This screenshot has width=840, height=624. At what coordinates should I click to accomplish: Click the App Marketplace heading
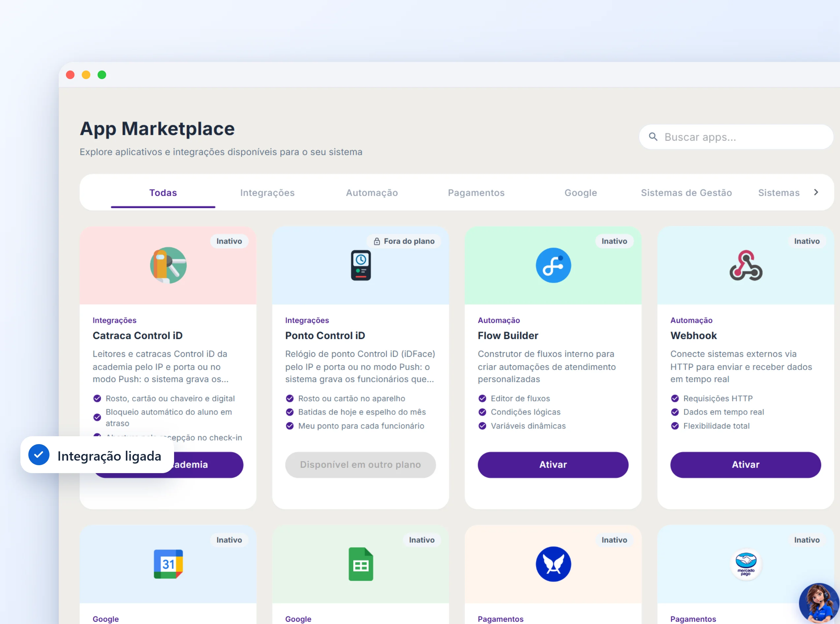click(x=157, y=129)
